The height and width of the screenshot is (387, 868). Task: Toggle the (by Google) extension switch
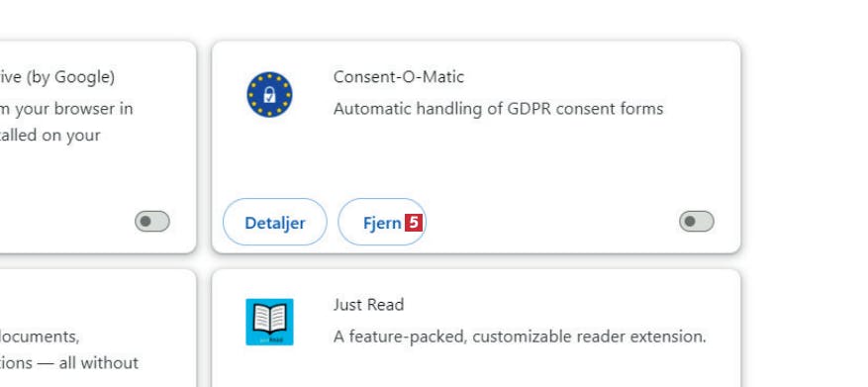tap(152, 222)
